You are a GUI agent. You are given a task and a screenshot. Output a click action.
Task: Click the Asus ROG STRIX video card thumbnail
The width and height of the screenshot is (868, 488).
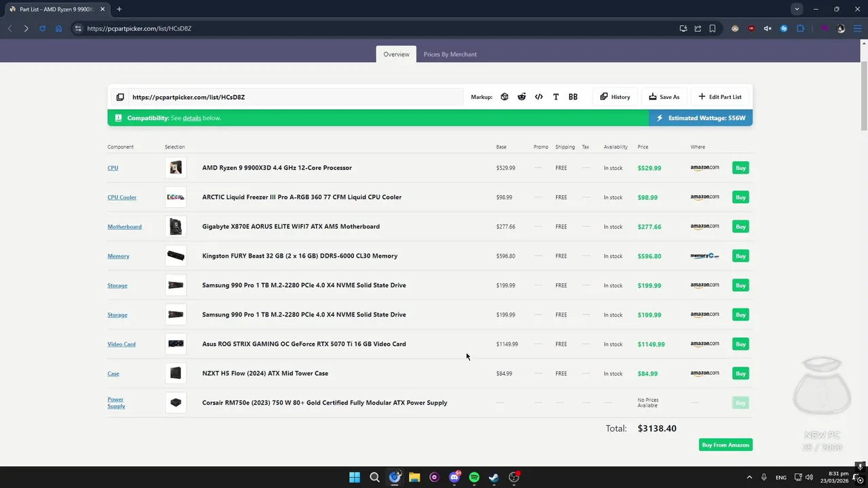coord(176,344)
